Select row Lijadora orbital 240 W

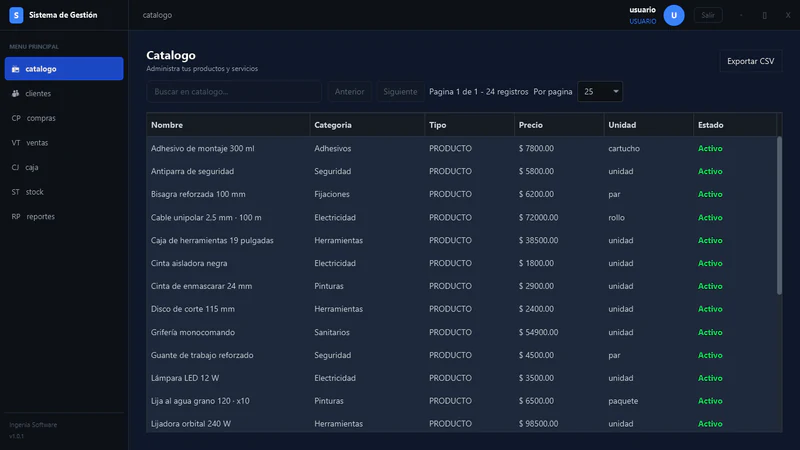[462, 423]
